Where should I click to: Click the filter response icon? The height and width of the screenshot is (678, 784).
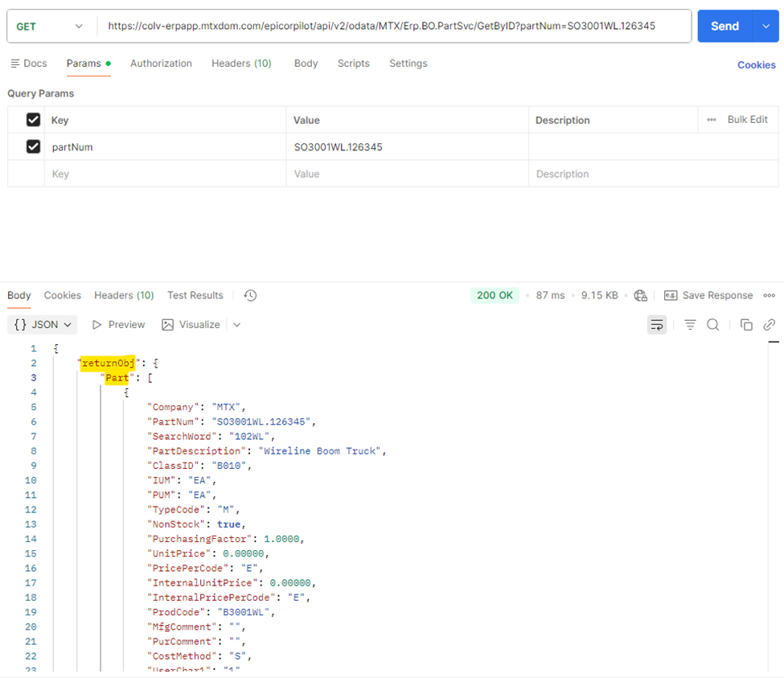click(x=690, y=325)
